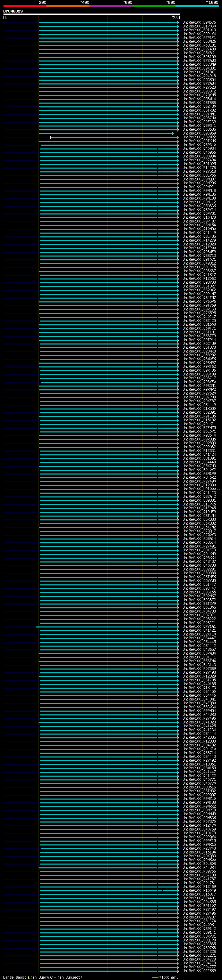Click hit label UniRef100_P12331
Image resolution: width=222 pixels, height=980 pixels.
[199, 451]
